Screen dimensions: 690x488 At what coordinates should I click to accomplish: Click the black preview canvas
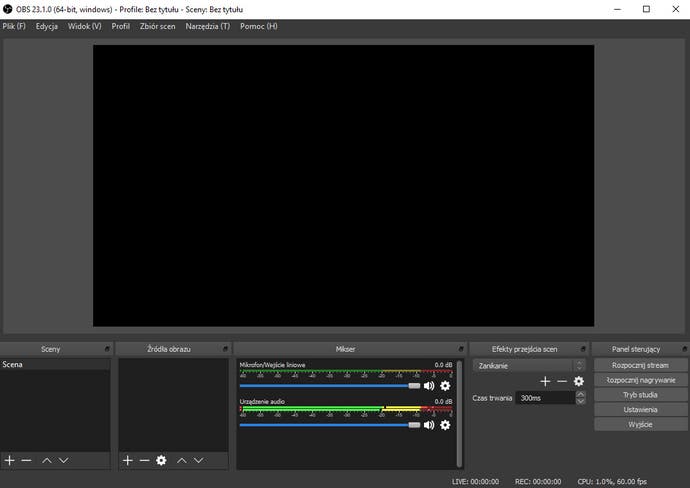(343, 186)
